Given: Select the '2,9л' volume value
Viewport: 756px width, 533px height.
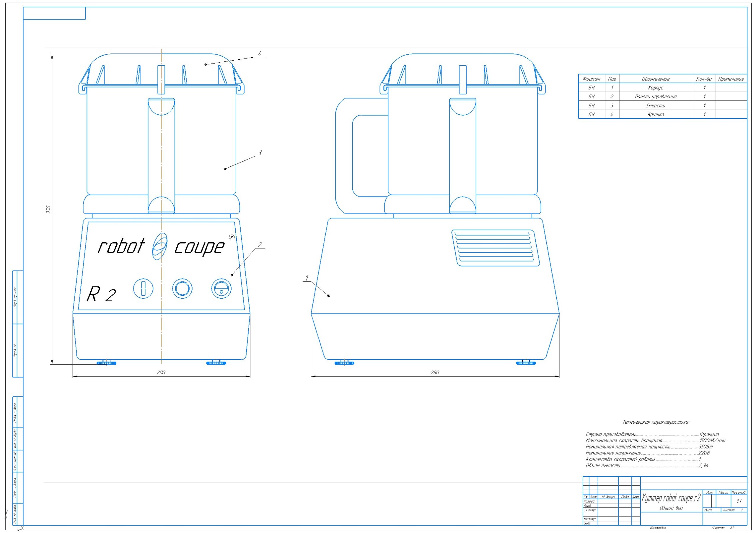Looking at the screenshot, I should [704, 466].
